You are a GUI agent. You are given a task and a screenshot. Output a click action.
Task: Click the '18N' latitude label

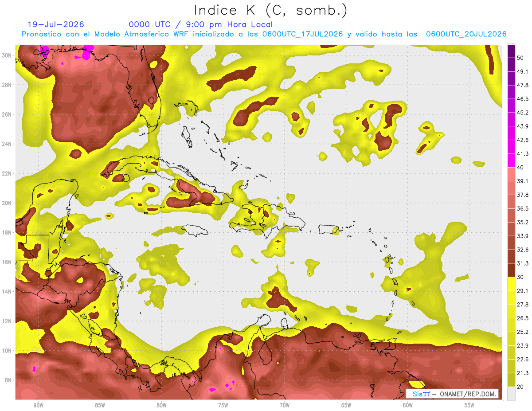coord(8,232)
